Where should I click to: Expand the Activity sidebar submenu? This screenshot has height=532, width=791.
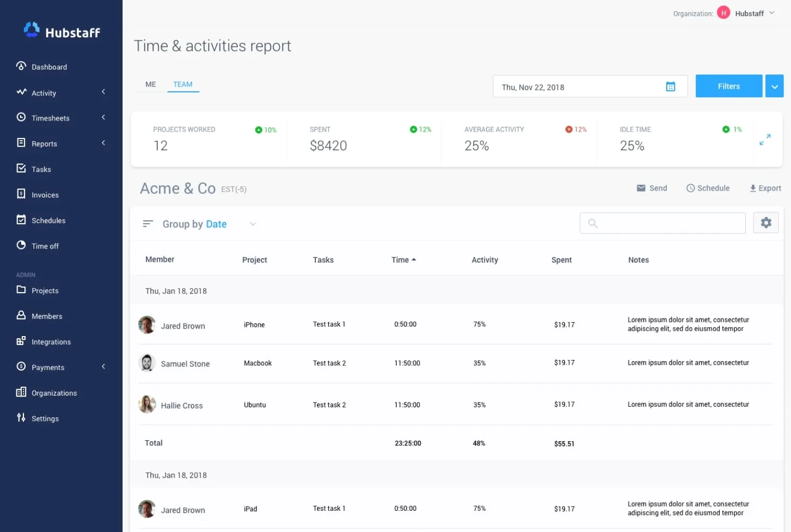coord(104,92)
